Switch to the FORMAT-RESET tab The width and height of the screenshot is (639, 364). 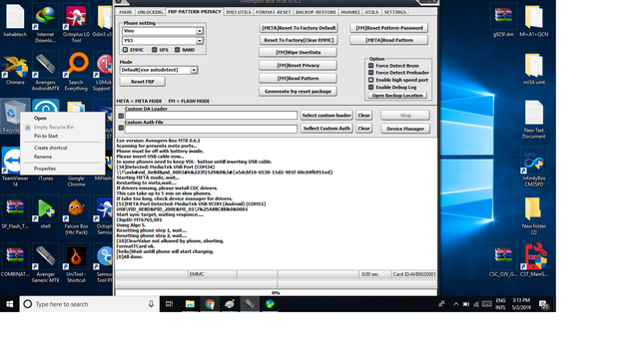tap(273, 12)
